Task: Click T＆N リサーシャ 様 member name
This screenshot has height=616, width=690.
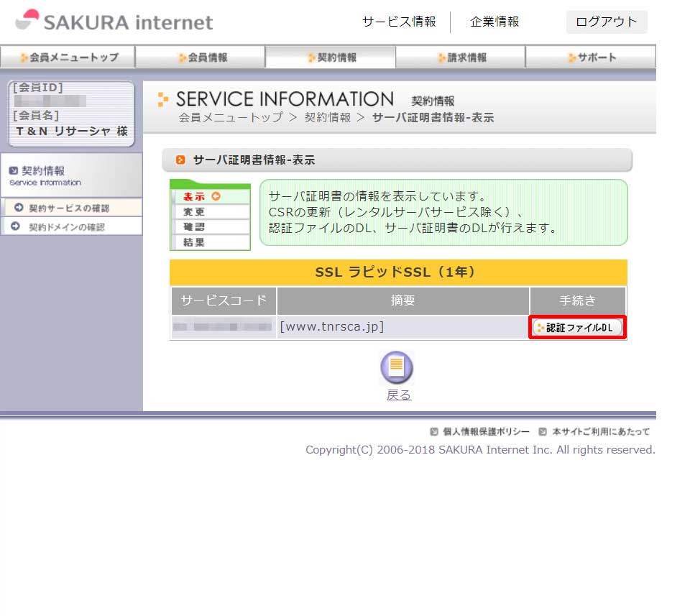Action: click(x=72, y=131)
